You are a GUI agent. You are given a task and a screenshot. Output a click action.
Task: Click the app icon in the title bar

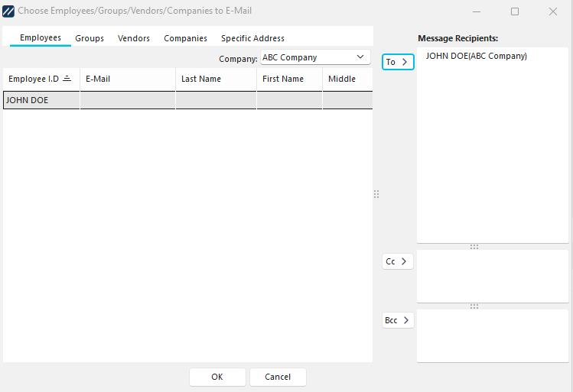coord(8,11)
